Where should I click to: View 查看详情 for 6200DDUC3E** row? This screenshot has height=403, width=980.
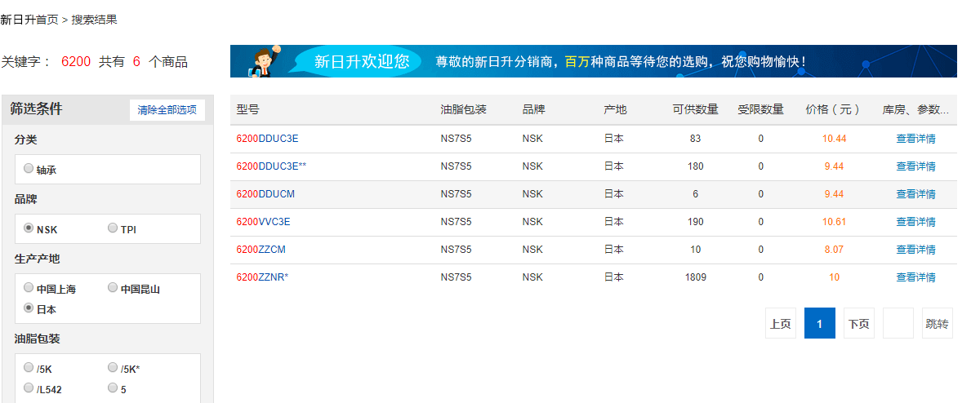[x=915, y=166]
